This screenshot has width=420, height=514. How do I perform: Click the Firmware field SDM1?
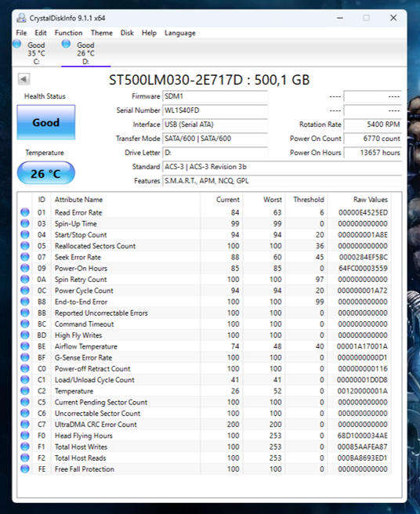215,96
